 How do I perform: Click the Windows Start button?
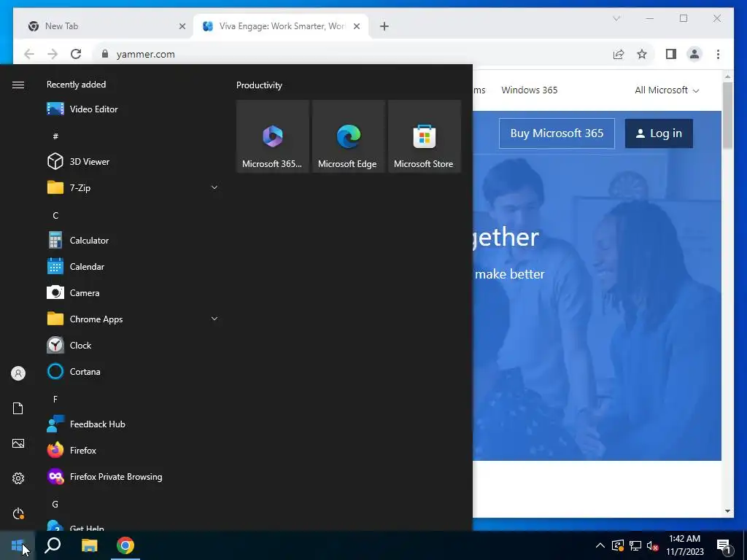click(x=18, y=545)
